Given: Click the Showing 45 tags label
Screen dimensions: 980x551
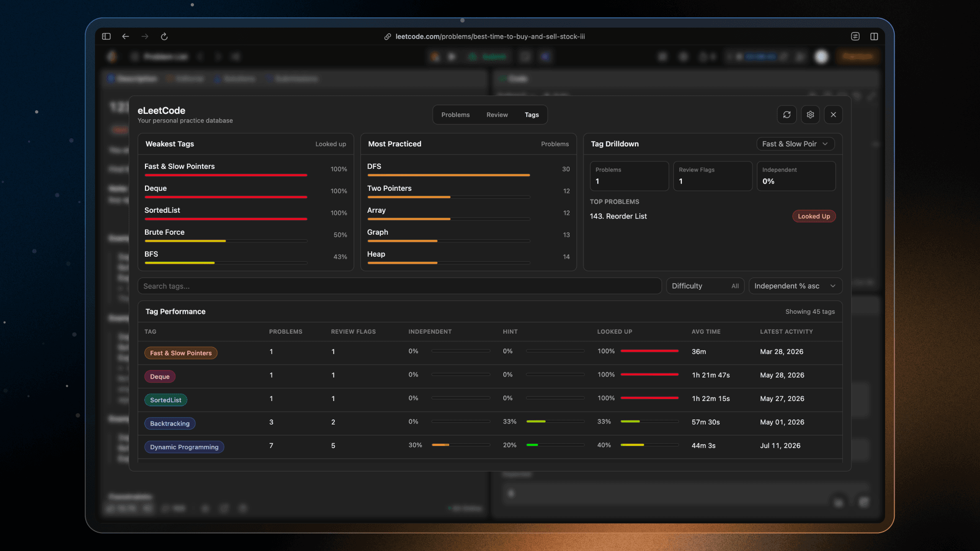Looking at the screenshot, I should (810, 312).
